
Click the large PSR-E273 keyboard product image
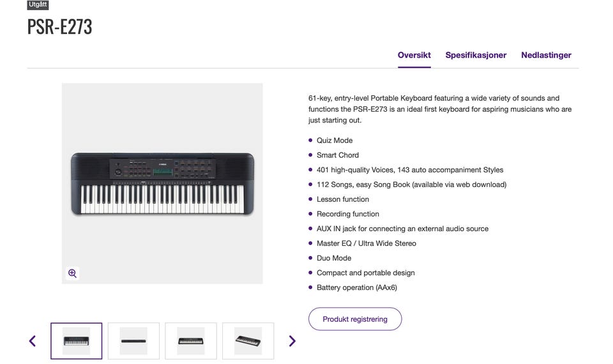(x=162, y=183)
